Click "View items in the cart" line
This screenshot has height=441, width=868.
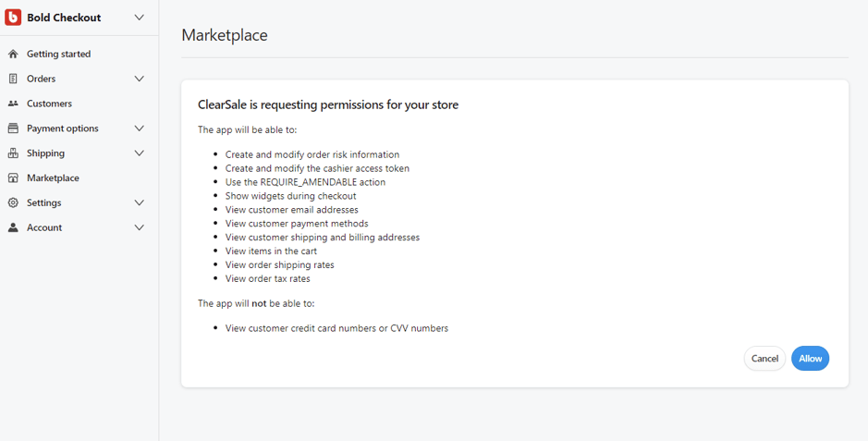(271, 251)
